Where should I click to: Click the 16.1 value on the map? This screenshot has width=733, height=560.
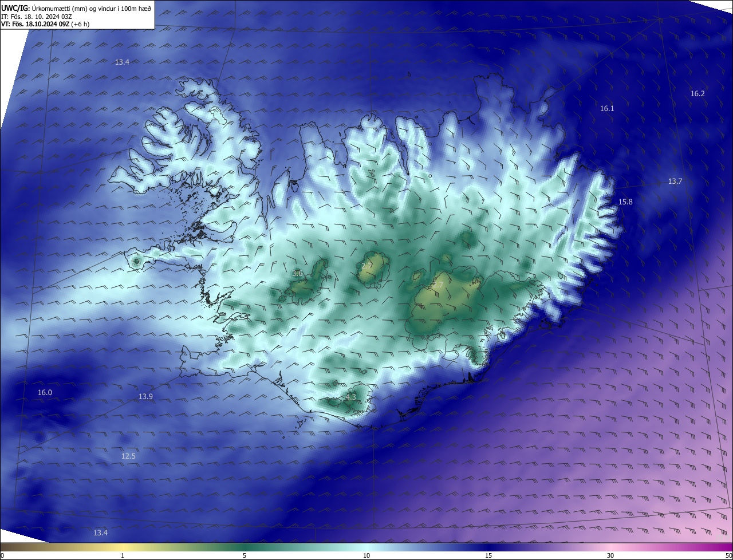coord(607,108)
